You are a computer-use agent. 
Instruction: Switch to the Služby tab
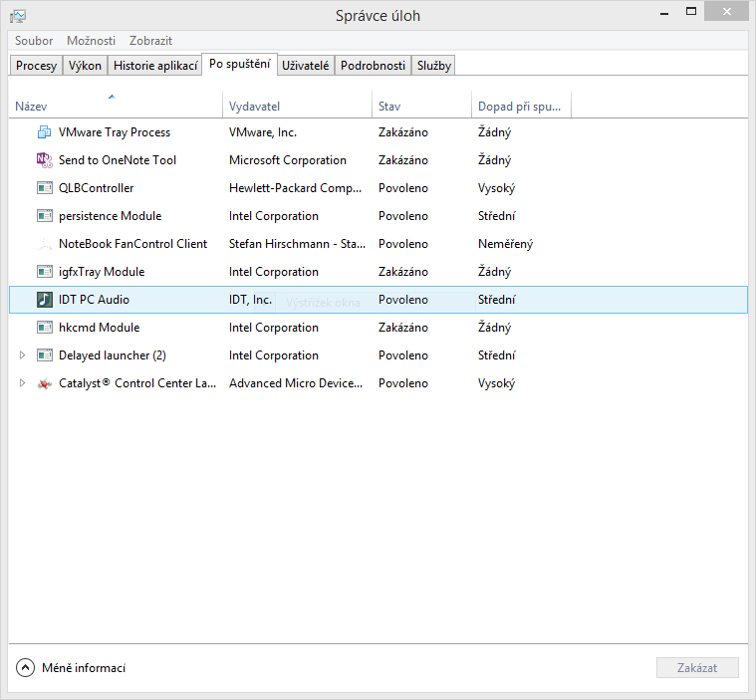click(x=434, y=66)
